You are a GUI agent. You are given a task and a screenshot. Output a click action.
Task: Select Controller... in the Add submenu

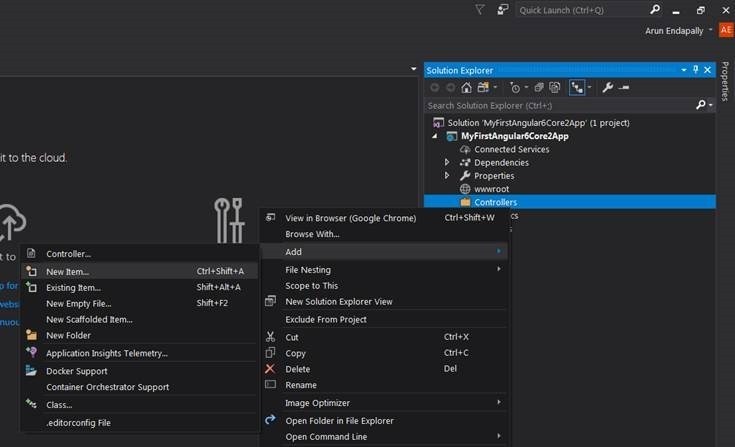[x=68, y=254]
